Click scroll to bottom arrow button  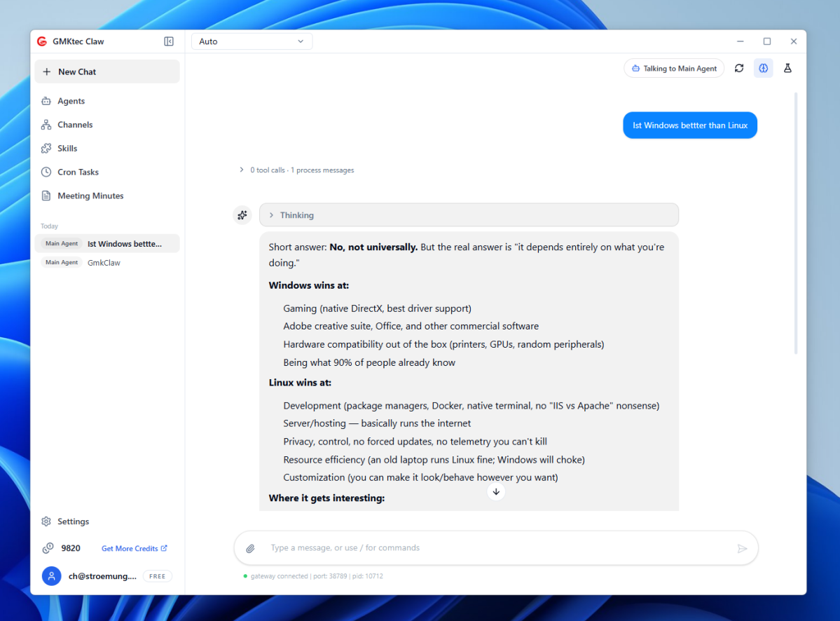(x=496, y=491)
